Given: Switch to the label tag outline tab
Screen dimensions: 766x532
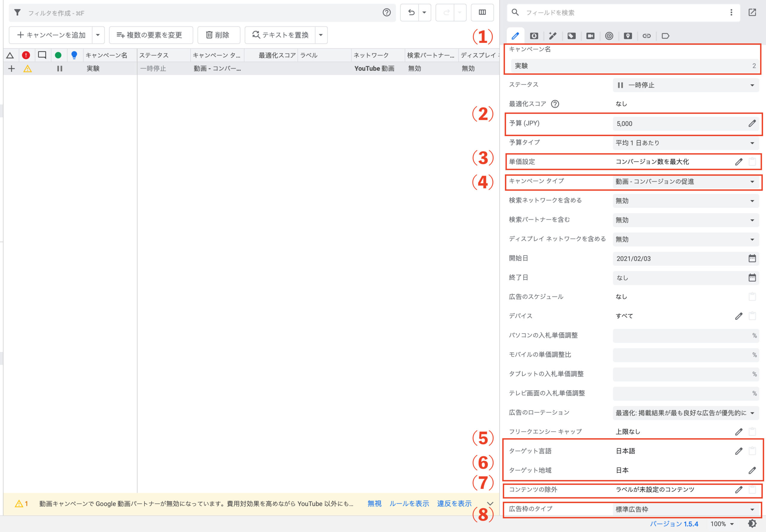Looking at the screenshot, I should tap(665, 36).
